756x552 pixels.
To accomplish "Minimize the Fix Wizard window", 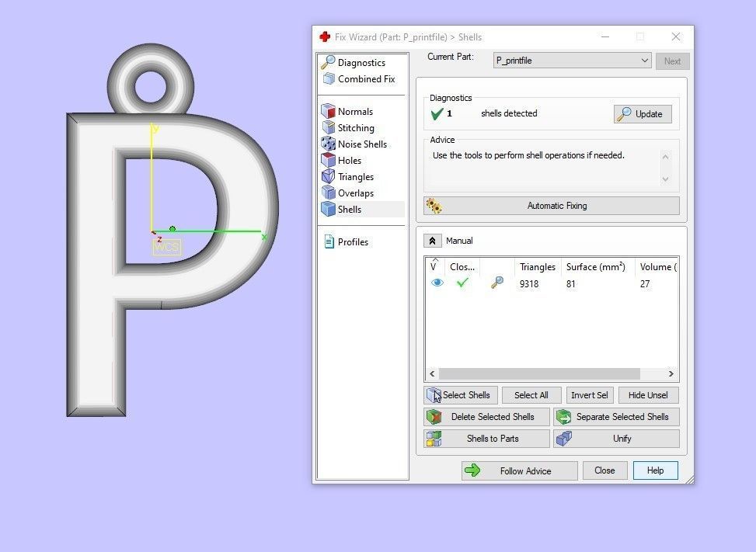I will [x=605, y=36].
